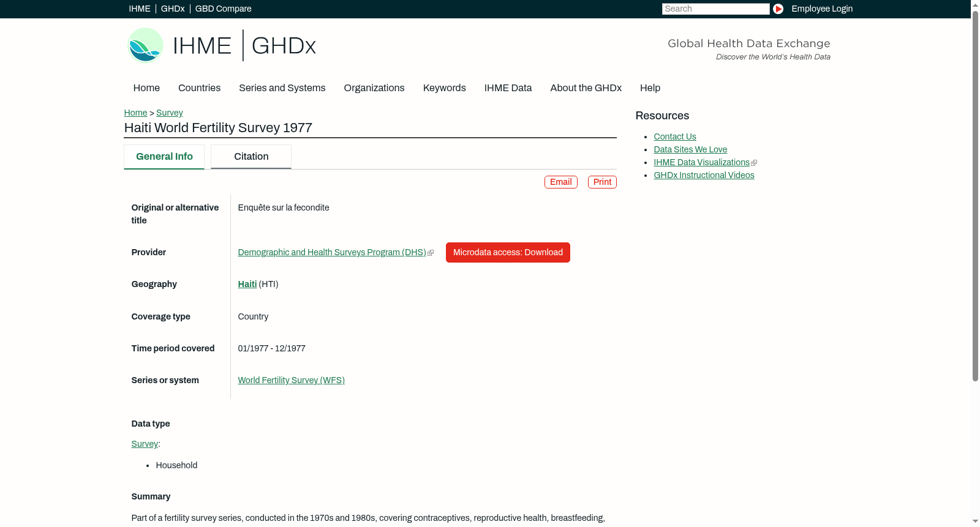Open Data Sites We Love link
This screenshot has height=527, width=980.
pyautogui.click(x=690, y=149)
